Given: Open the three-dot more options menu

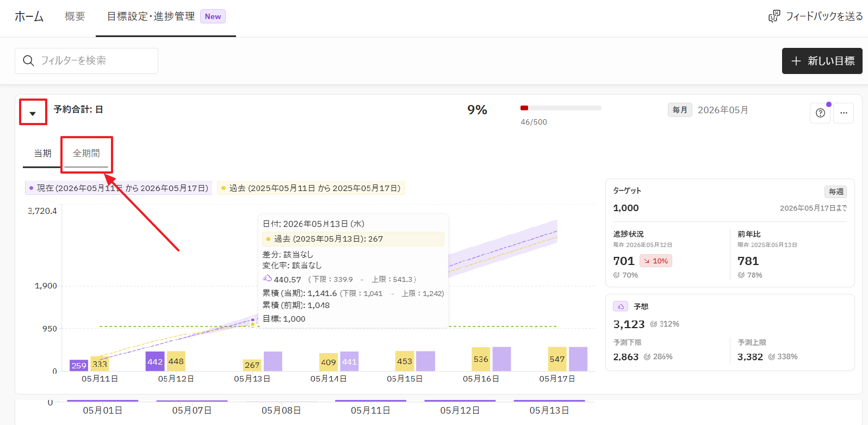Looking at the screenshot, I should [x=844, y=113].
